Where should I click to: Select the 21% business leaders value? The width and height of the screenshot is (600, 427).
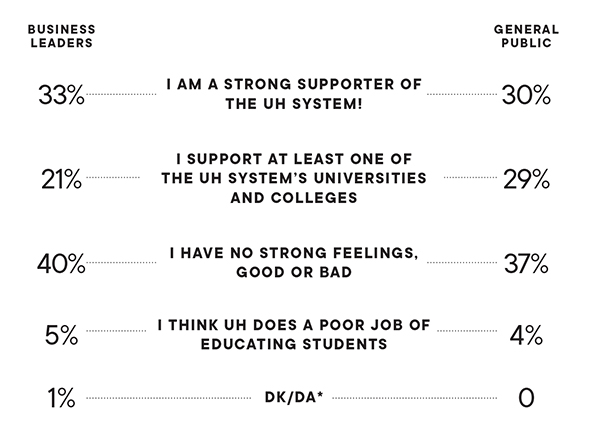tap(61, 179)
